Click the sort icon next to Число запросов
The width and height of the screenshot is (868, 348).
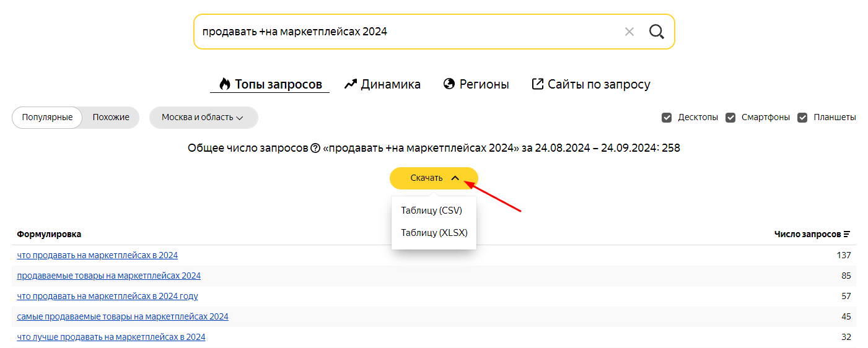[847, 234]
